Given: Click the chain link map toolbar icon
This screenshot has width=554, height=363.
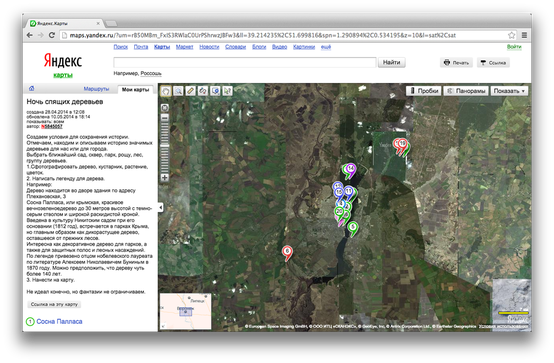Looking at the screenshot, I should (203, 91).
